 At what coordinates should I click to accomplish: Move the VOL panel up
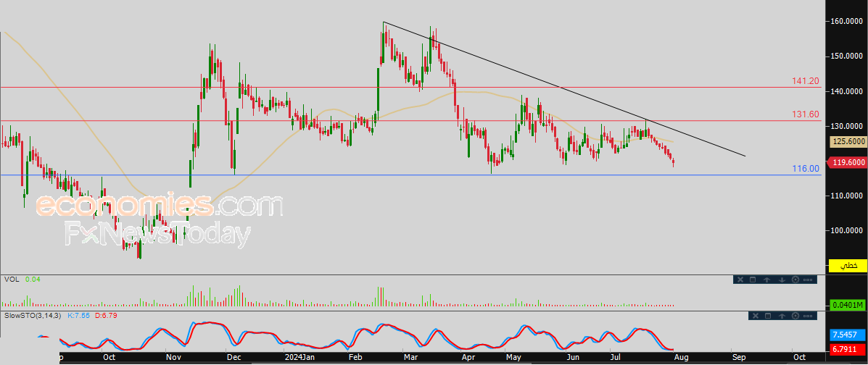pos(766,280)
